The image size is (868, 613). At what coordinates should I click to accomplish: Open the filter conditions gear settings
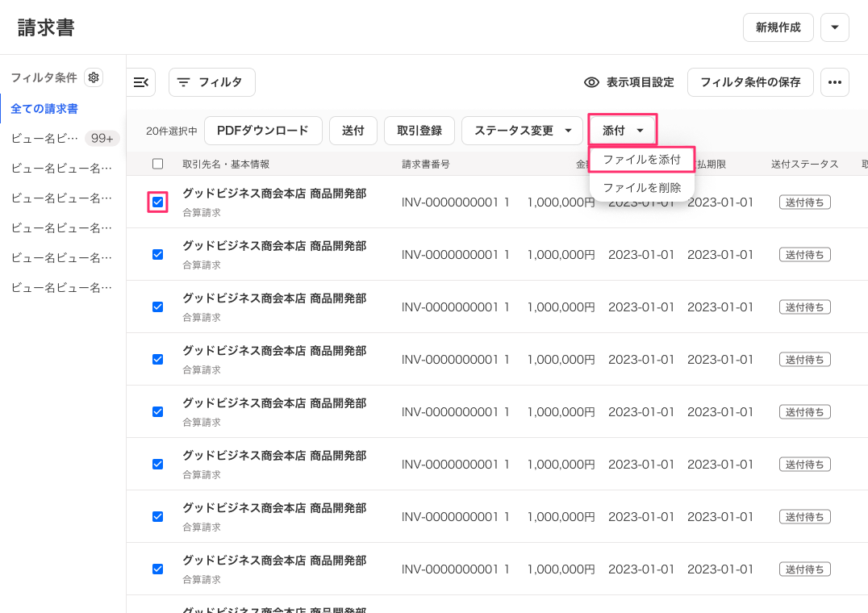pos(94,77)
